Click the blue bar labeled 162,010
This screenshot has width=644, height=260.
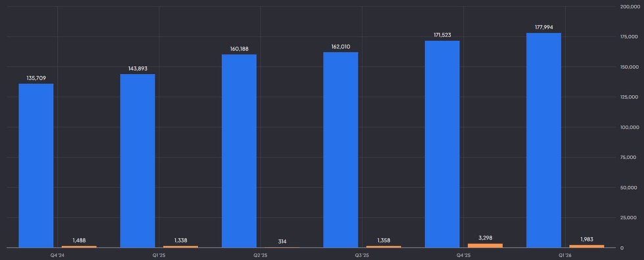[x=340, y=150]
